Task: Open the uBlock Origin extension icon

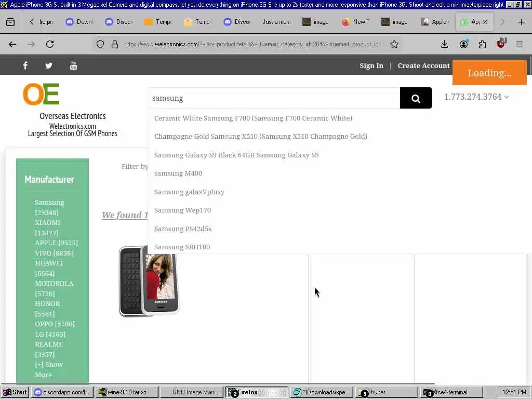Action: pos(501,44)
